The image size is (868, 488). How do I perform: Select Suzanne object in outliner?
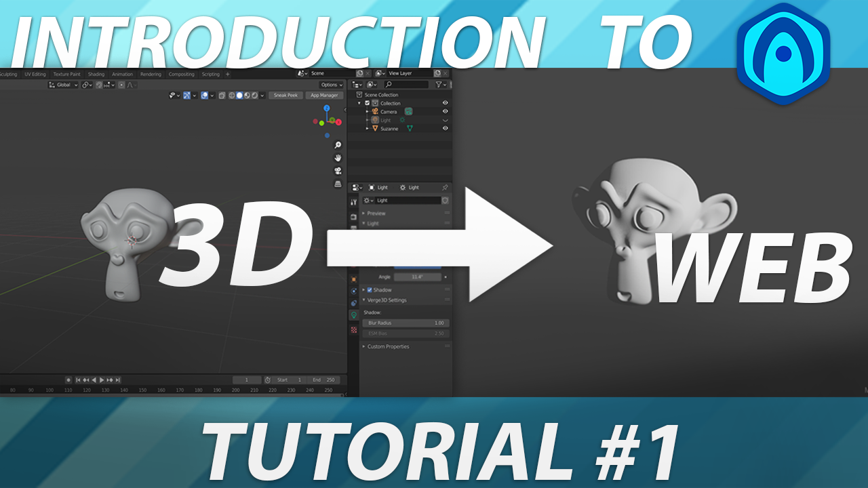click(x=389, y=129)
